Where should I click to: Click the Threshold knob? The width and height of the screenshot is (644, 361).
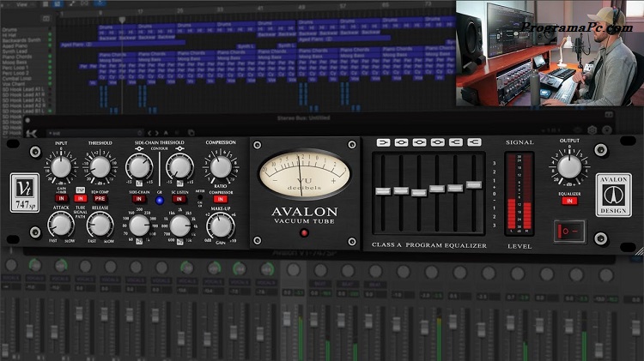100,167
